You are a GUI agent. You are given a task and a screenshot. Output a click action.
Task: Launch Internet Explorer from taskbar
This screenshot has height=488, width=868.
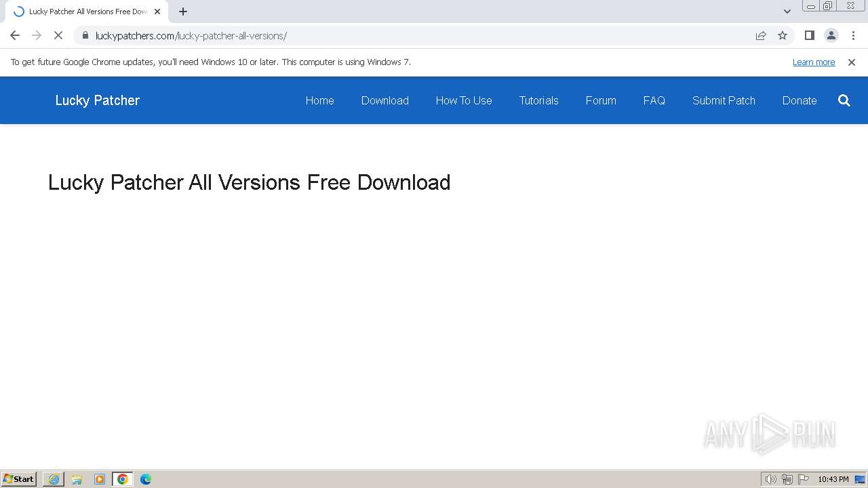click(54, 479)
